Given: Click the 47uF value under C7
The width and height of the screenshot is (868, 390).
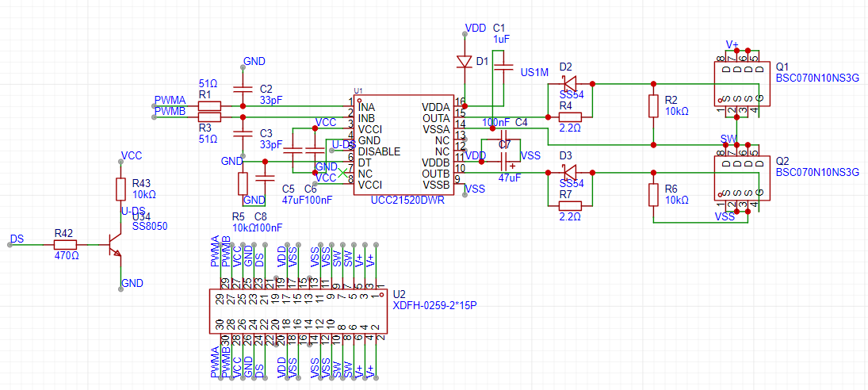Looking at the screenshot, I should pyautogui.click(x=509, y=178).
